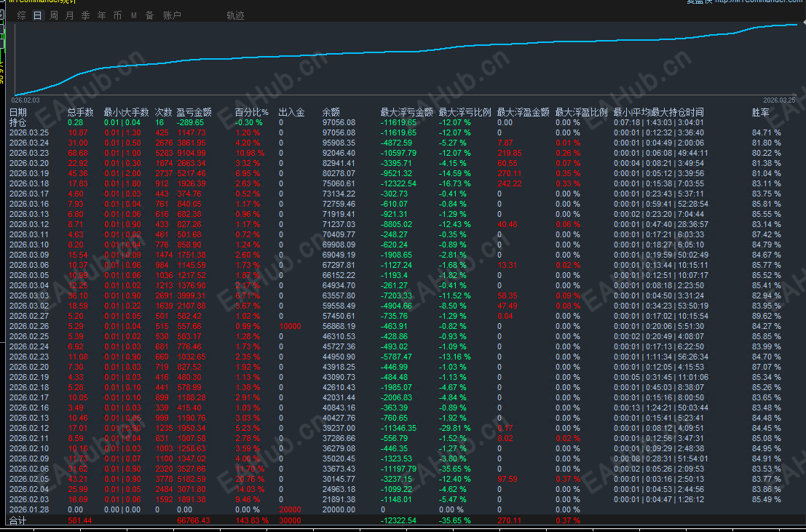806x532 pixels.
Task: Sort by the 盈亏金额 column header
Action: click(192, 113)
